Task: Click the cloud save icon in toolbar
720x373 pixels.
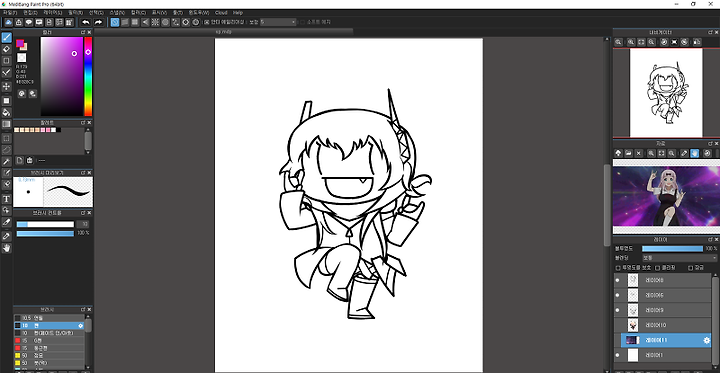Action: (x=8, y=22)
